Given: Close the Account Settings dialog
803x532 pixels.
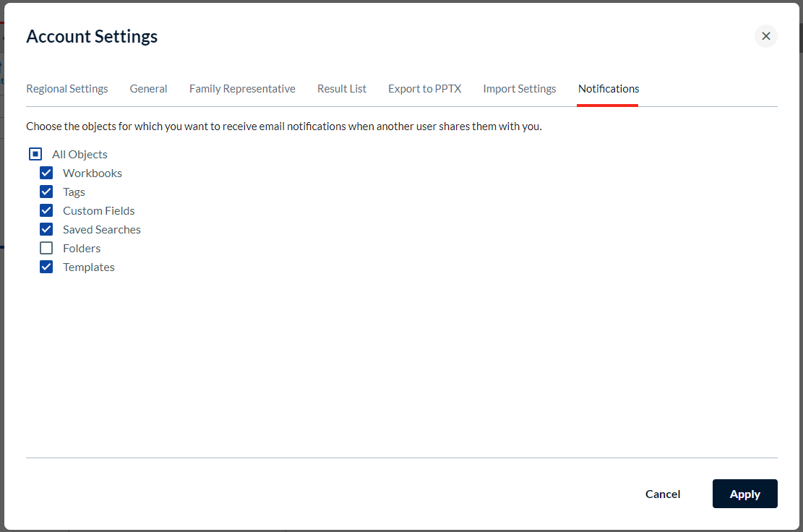Looking at the screenshot, I should tap(765, 36).
